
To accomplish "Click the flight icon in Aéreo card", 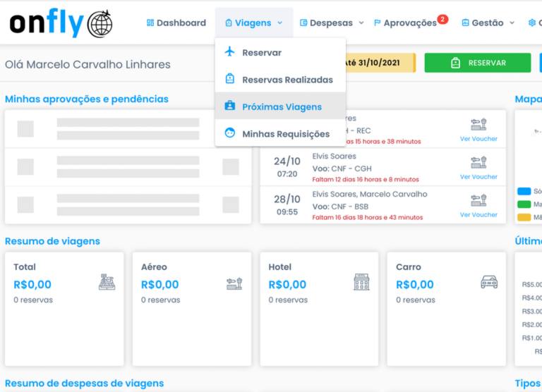I will coord(234,283).
